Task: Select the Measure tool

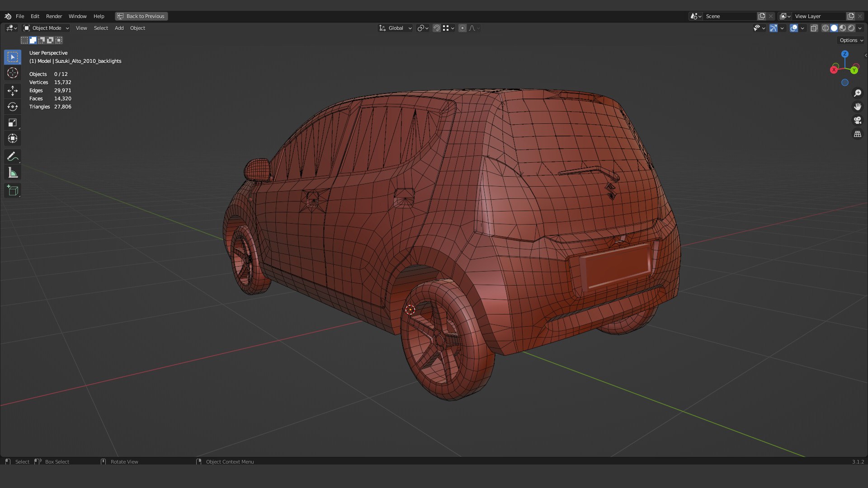Action: [13, 173]
